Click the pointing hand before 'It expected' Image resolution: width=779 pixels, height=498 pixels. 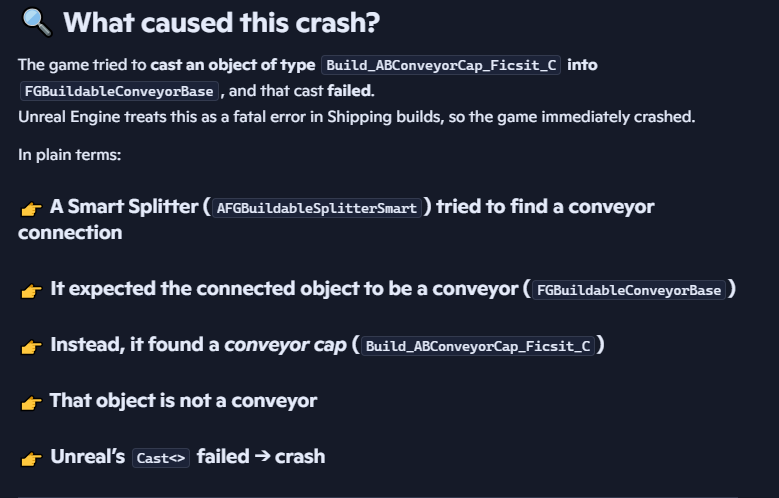(31, 291)
